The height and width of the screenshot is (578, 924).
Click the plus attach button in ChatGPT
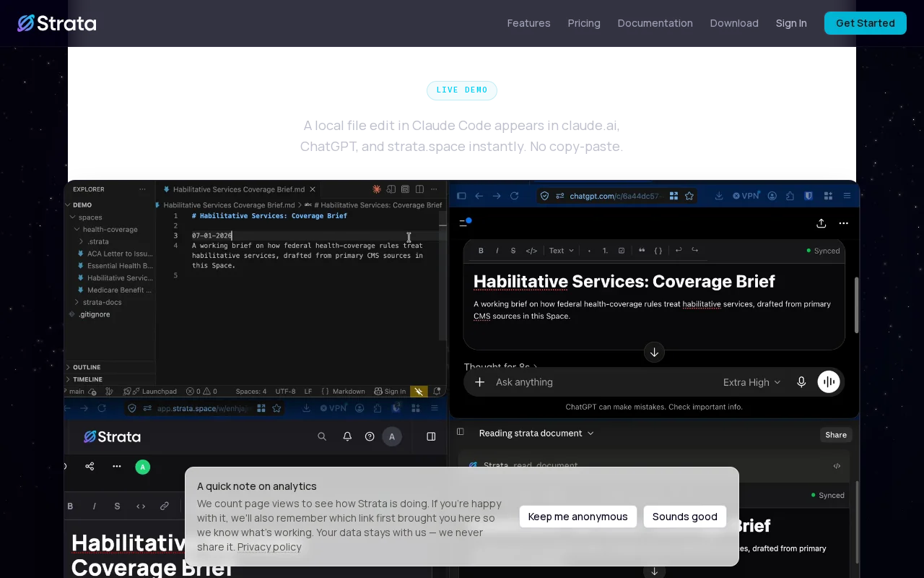[x=479, y=382]
